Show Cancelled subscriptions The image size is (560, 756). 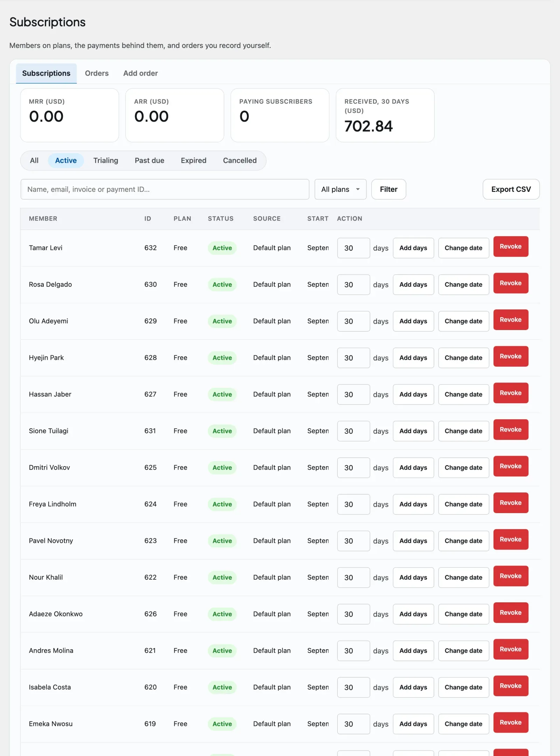[240, 160]
